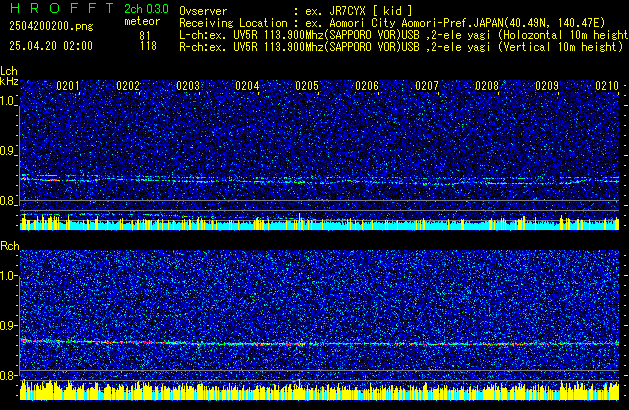Click the R-ch UV5R Vertical yagi line
The width and height of the screenshot is (629, 410).
pos(401,47)
